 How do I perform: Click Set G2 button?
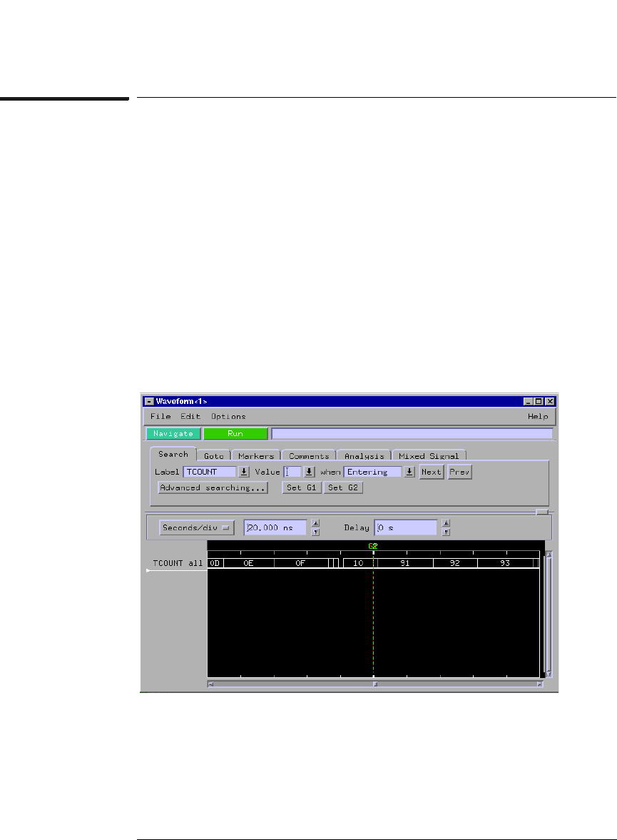pos(343,487)
